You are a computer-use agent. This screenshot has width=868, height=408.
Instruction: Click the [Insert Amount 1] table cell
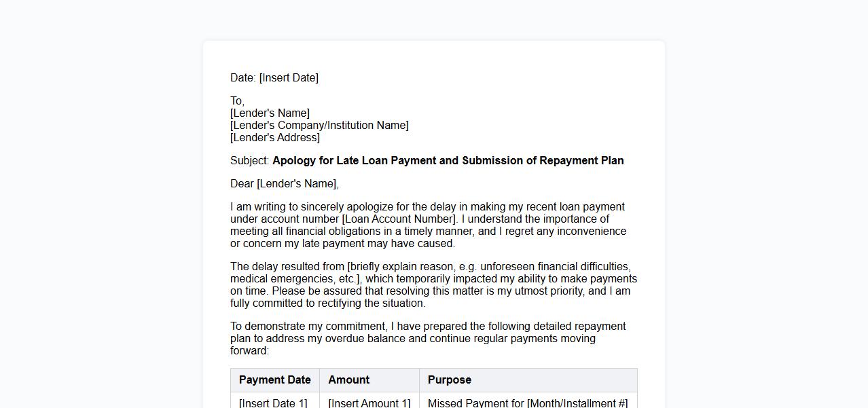[x=369, y=403]
